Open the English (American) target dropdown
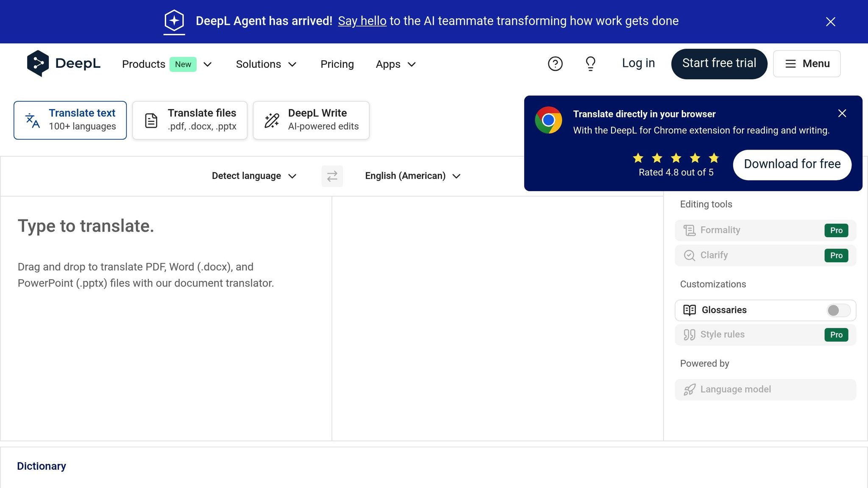868x488 pixels. point(412,176)
